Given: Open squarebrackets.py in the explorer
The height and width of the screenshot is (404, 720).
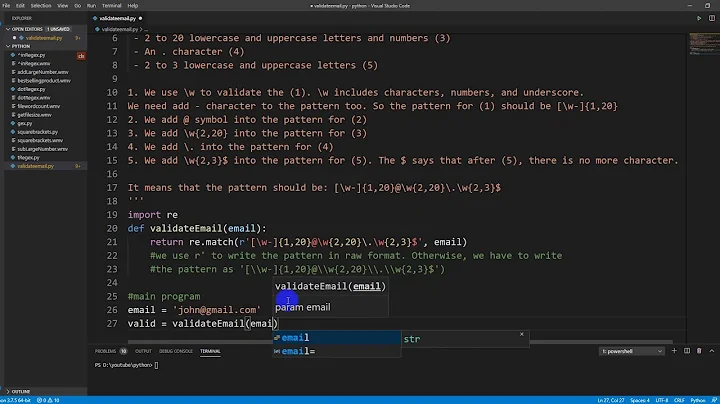Looking at the screenshot, I should click(38, 132).
